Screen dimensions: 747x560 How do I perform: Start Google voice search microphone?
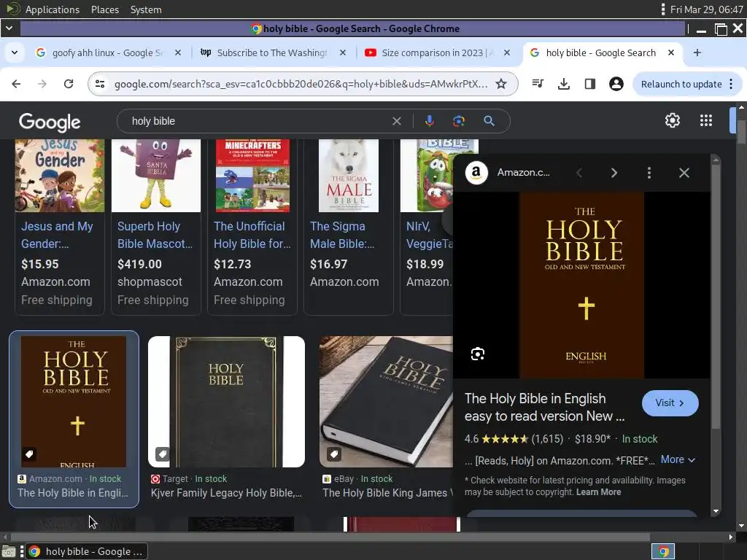coord(429,121)
